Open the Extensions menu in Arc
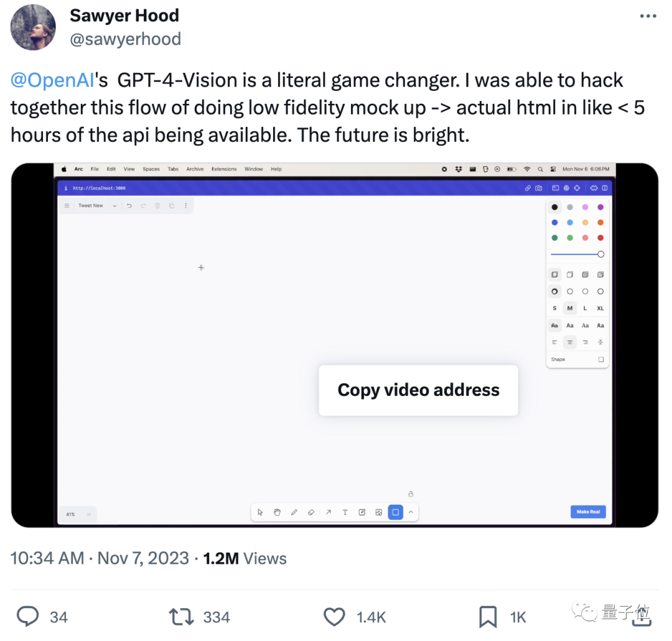 click(x=224, y=169)
